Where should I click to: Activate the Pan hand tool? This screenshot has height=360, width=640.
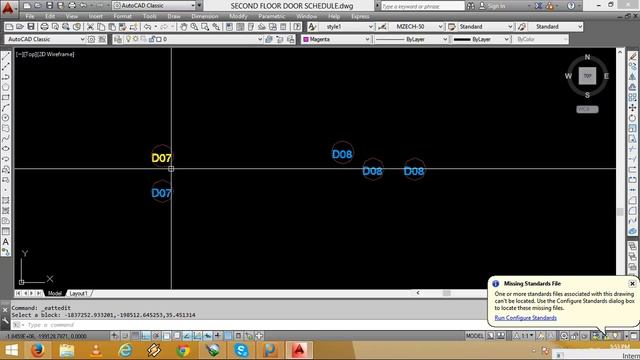(x=183, y=27)
